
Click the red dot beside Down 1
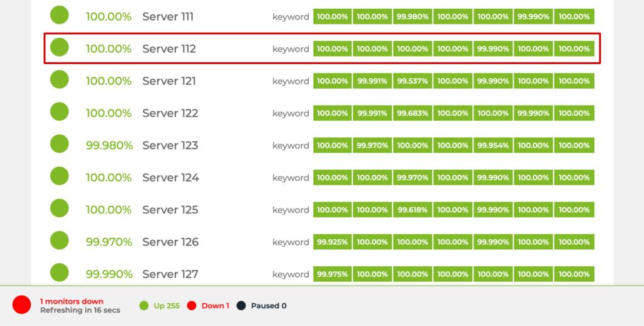click(x=192, y=306)
